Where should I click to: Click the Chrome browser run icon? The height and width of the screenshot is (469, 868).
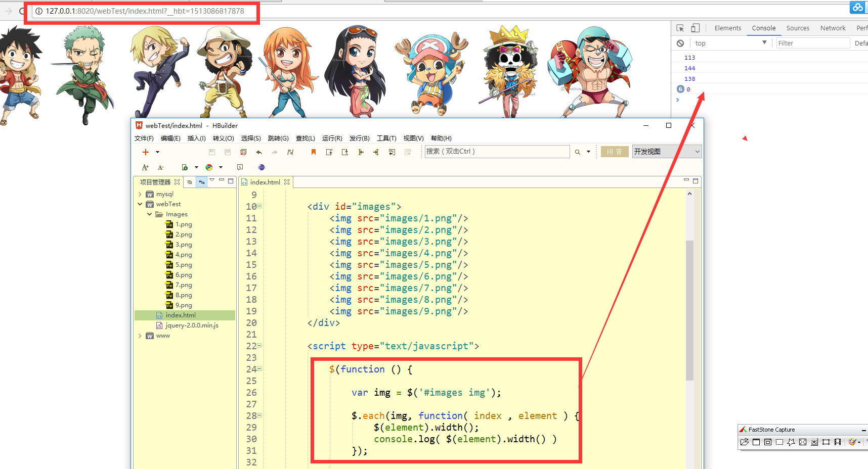(x=209, y=167)
